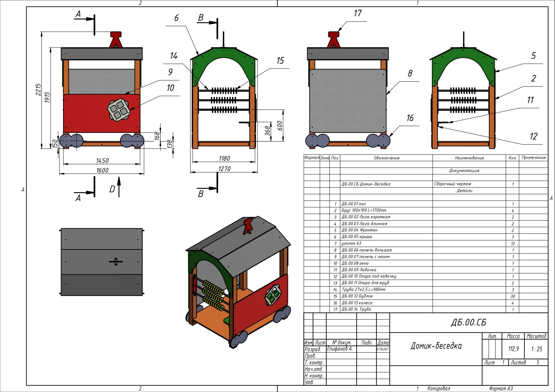Select the 2215 overall height dimension
555x392 pixels.
click(39, 89)
